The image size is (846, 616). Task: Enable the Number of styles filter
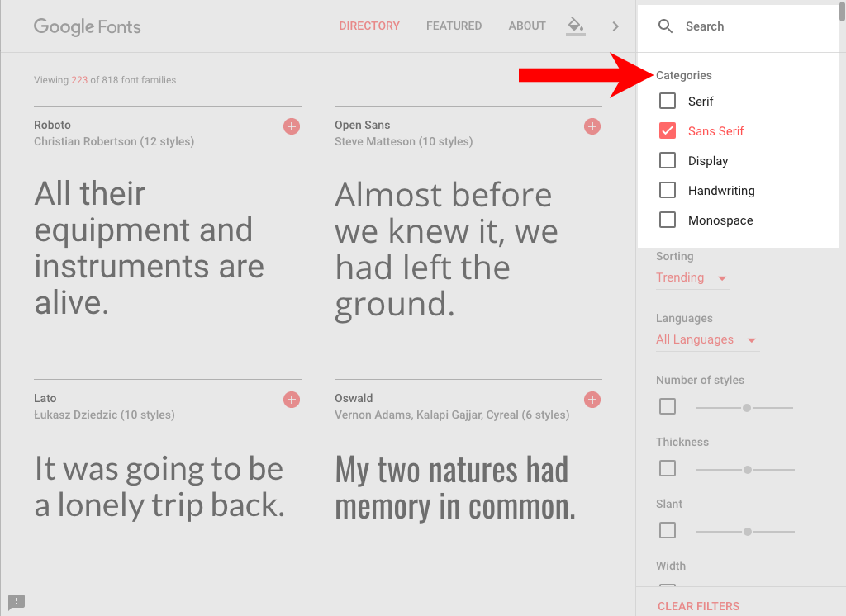(x=668, y=406)
